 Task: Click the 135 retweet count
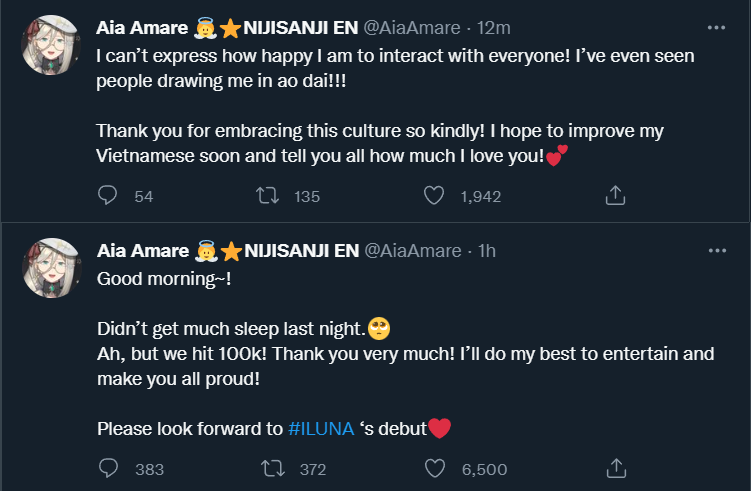pyautogui.click(x=307, y=197)
